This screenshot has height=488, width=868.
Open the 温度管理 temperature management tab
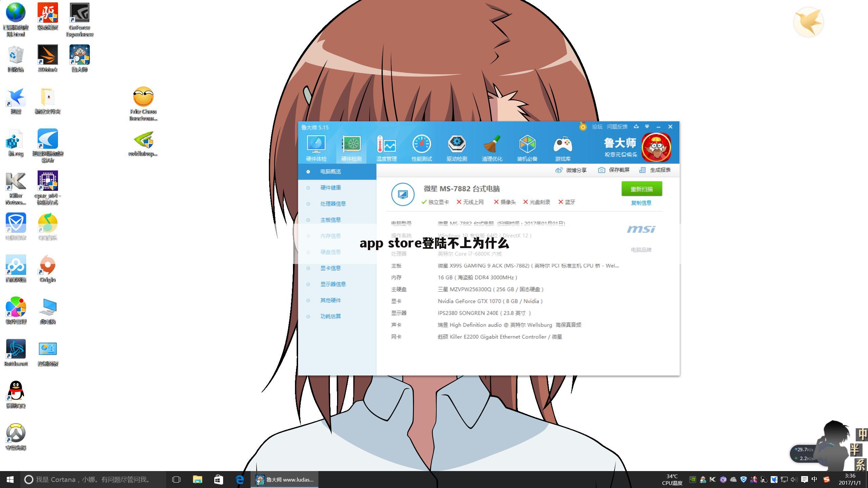387,148
